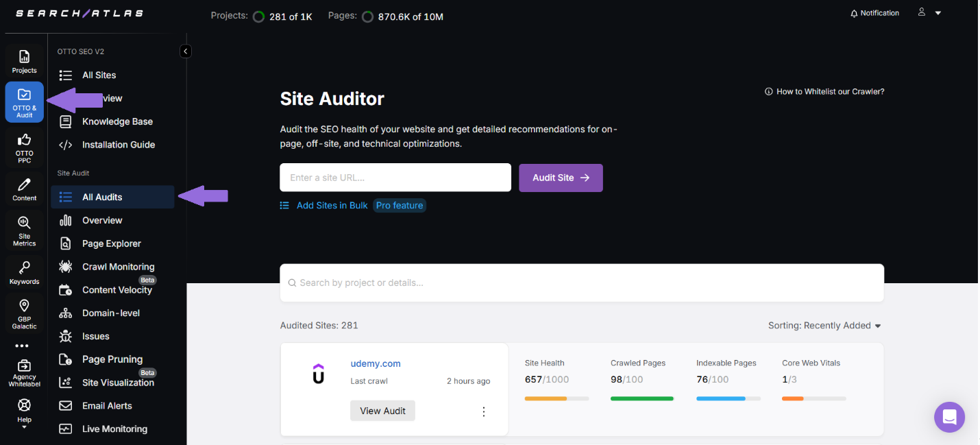Image resolution: width=980 pixels, height=445 pixels.
Task: Click the Enter a site URL field
Action: pos(395,178)
